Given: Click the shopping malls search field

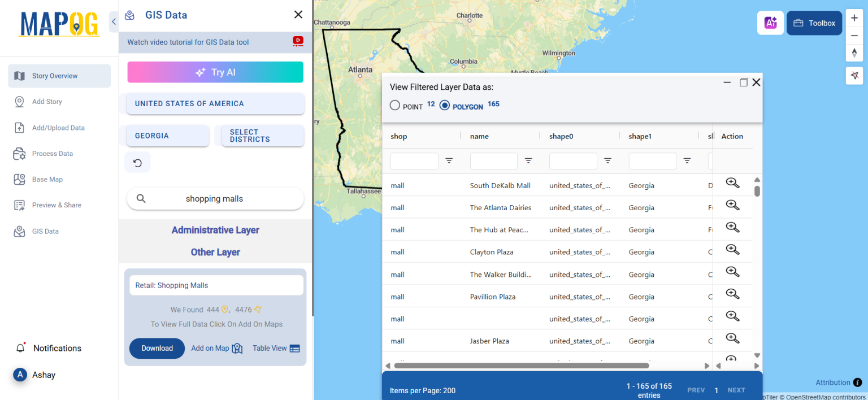Looking at the screenshot, I should pos(215,198).
